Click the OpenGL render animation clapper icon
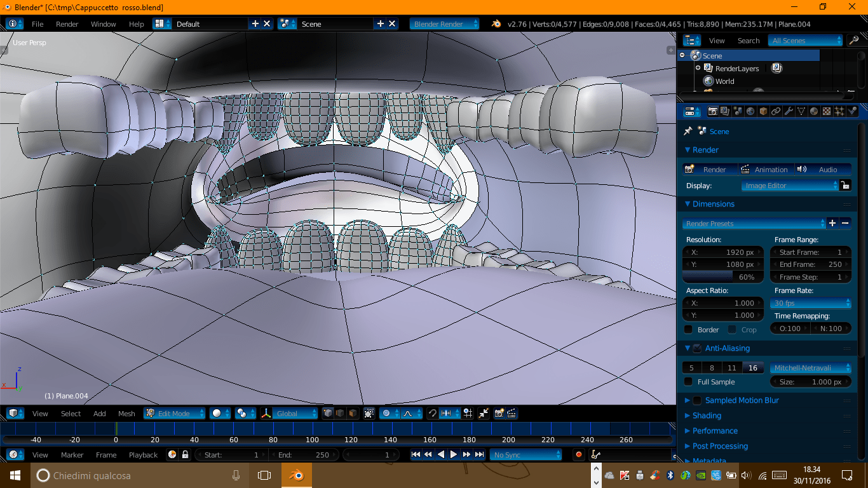868x488 pixels. tap(512, 413)
